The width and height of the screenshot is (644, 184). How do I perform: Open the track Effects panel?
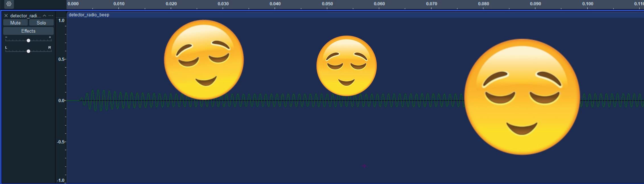[x=28, y=31]
